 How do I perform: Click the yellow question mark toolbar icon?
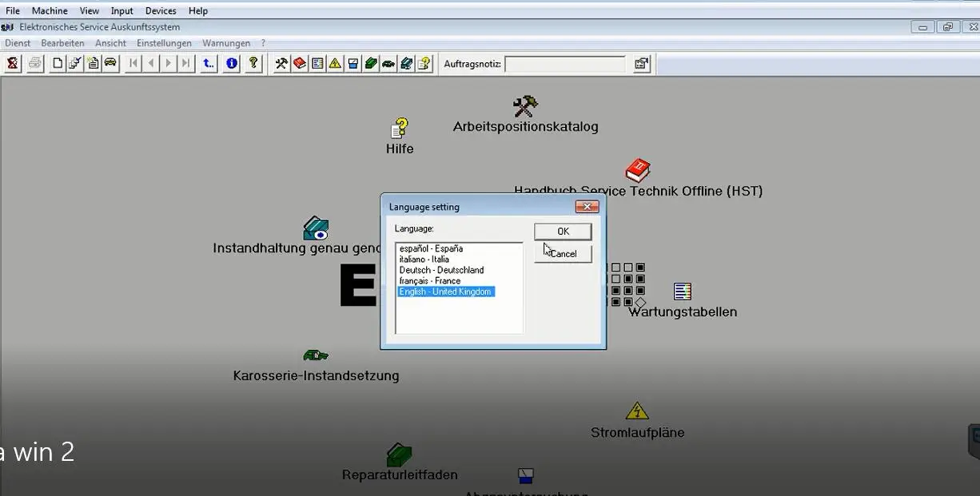coord(254,63)
